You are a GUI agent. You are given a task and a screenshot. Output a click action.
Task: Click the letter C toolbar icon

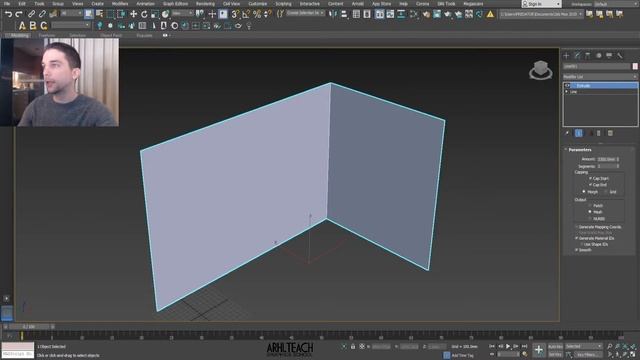click(44, 26)
